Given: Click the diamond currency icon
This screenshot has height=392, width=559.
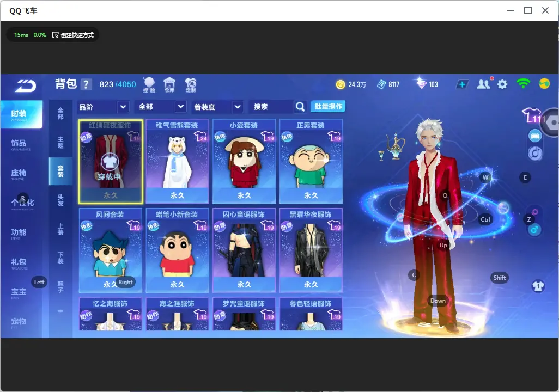Looking at the screenshot, I should tap(421, 84).
